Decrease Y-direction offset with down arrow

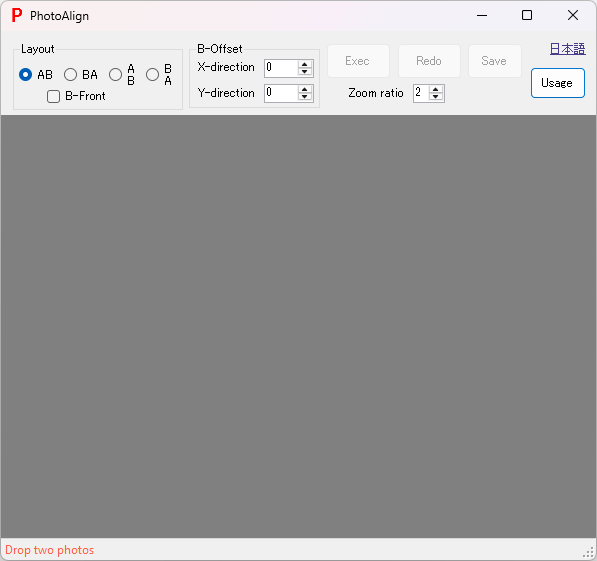pyautogui.click(x=305, y=97)
